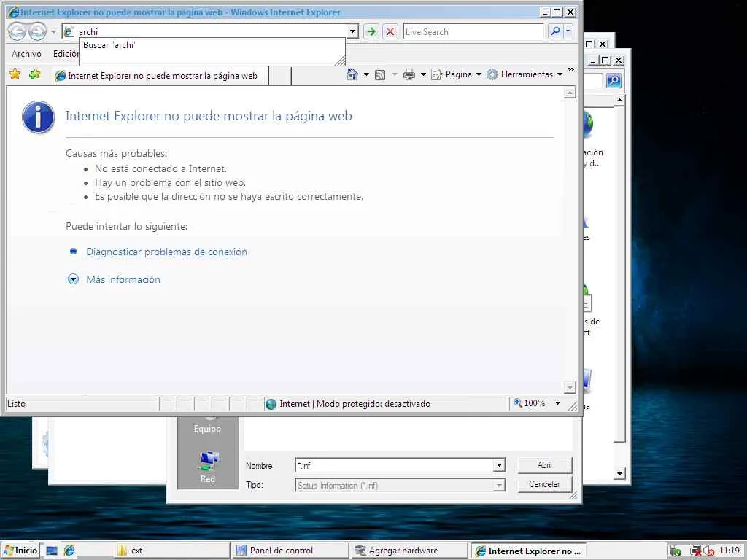Click Show Desktop quick launch icon
Image resolution: width=747 pixels, height=560 pixels.
click(52, 551)
